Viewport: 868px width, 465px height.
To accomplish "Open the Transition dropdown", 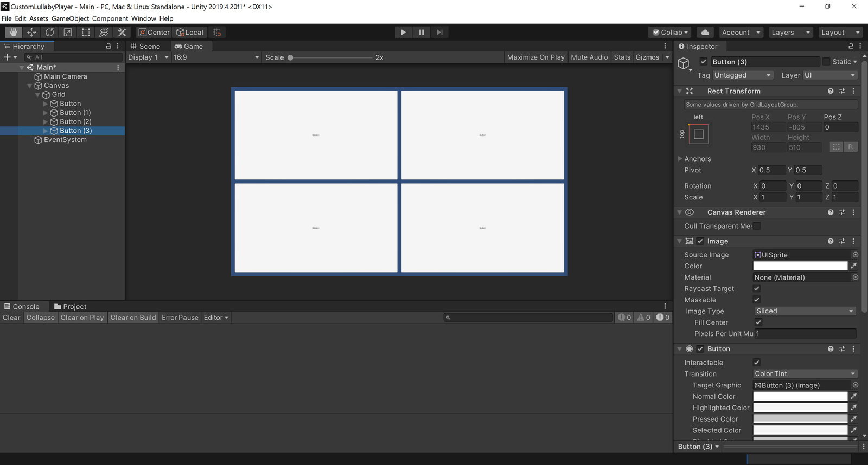I will [x=805, y=374].
